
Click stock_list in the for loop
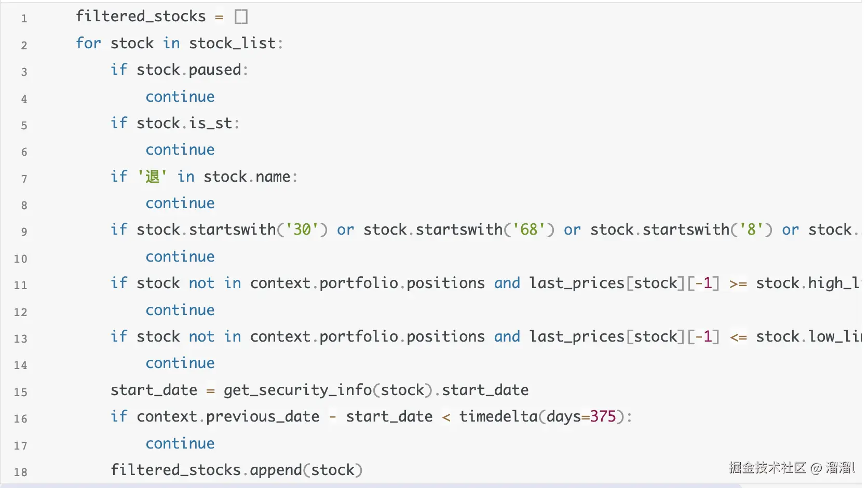tap(232, 43)
